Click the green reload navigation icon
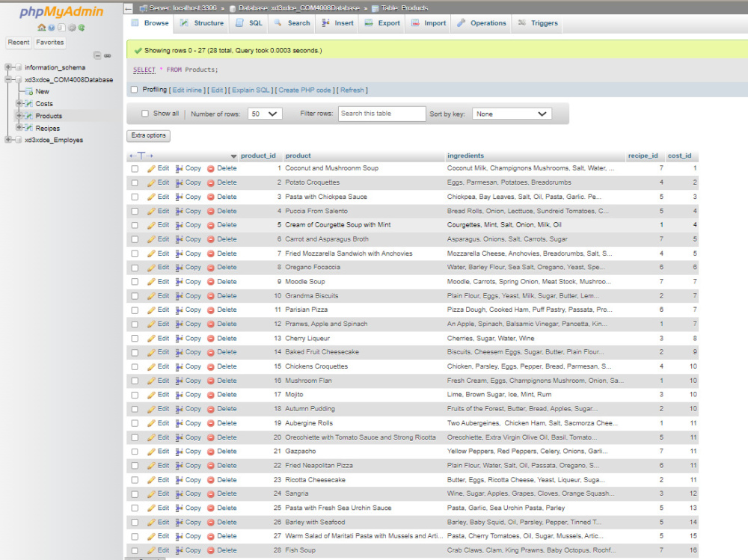 pos(82,28)
